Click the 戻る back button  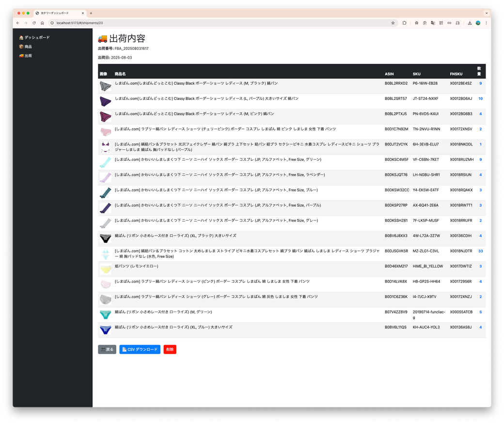(x=107, y=349)
